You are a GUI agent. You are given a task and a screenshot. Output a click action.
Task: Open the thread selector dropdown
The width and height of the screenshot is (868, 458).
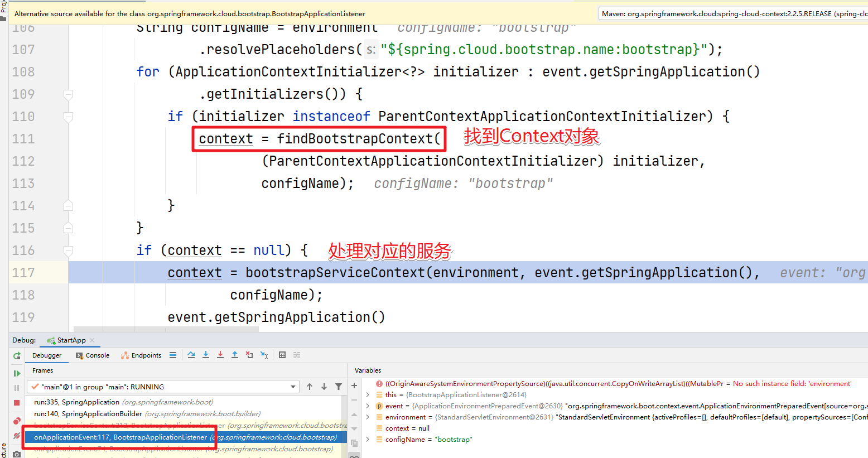[293, 387]
